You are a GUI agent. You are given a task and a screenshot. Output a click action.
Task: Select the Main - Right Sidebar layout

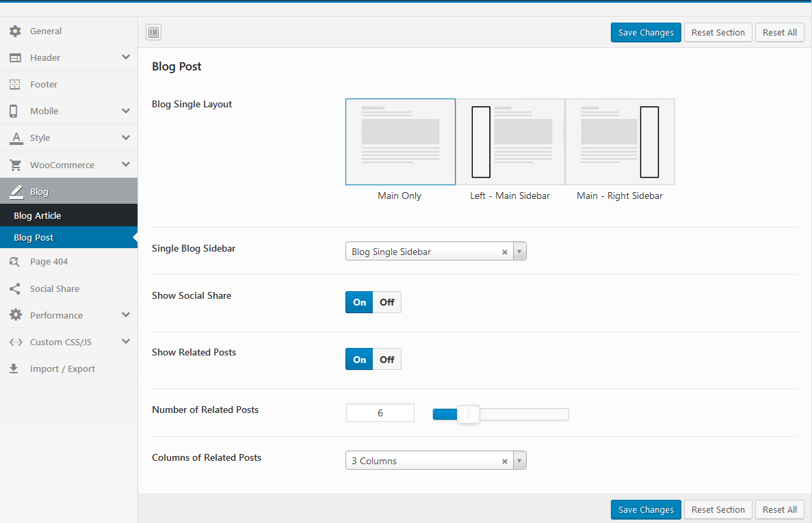coord(620,142)
